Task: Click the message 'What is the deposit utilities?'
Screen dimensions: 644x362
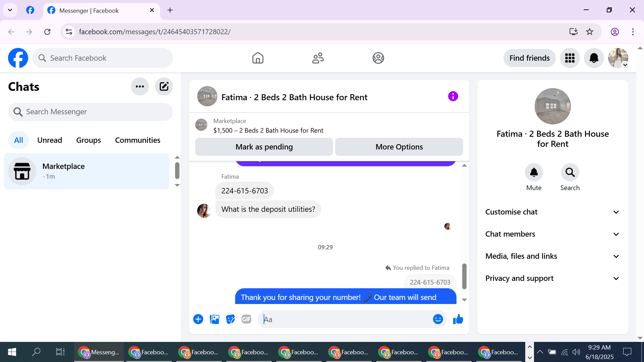Action: [268, 209]
